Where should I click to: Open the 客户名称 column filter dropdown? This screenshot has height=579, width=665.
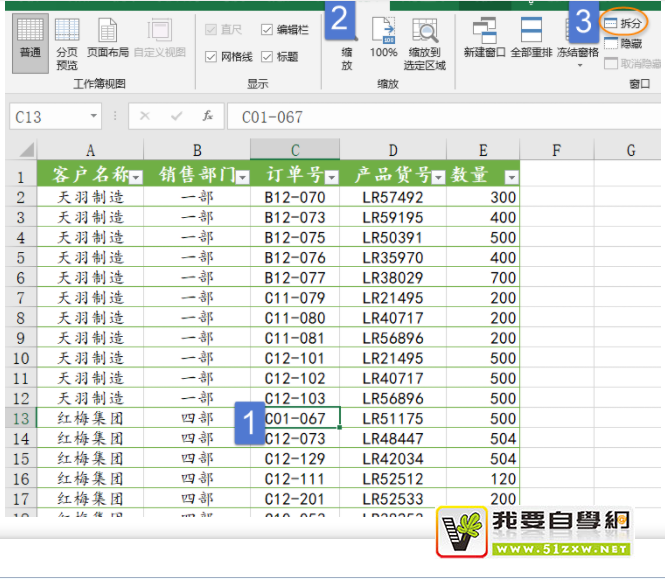coord(136,177)
